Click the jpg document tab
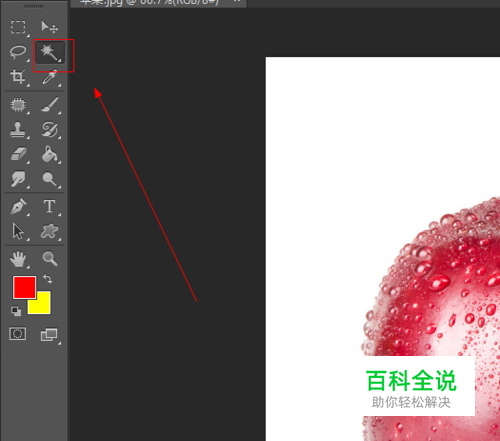Viewport: 500px width, 441px height. coord(159,3)
